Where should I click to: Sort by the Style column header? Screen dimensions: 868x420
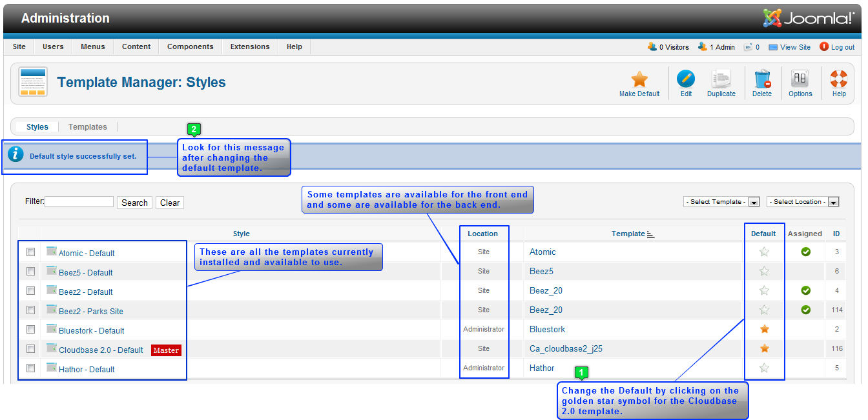[241, 234]
